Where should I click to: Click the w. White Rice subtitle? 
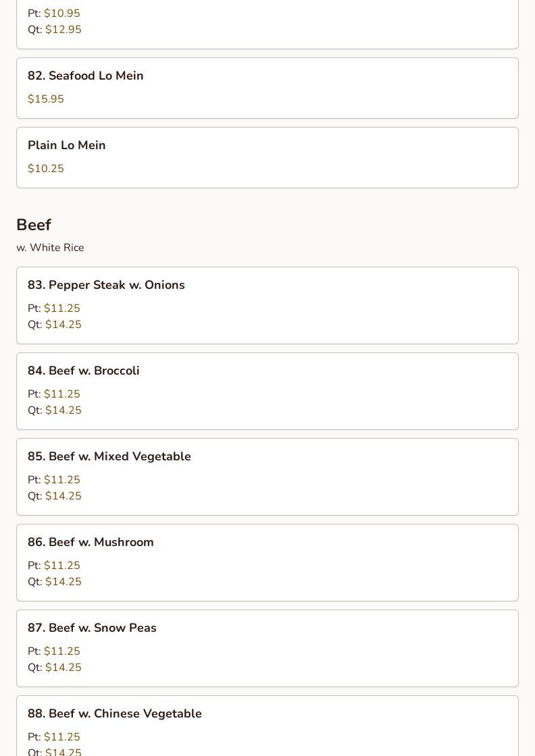pyautogui.click(x=50, y=247)
